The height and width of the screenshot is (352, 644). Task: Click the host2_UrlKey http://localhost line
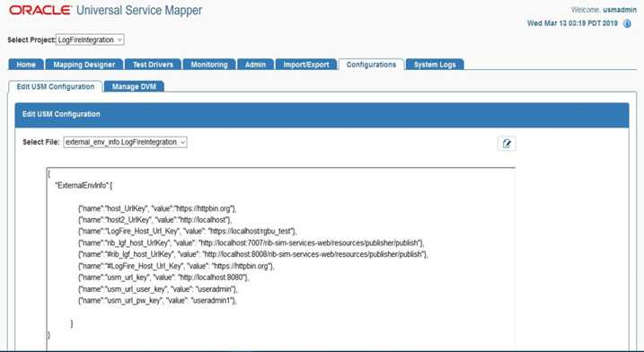155,220
